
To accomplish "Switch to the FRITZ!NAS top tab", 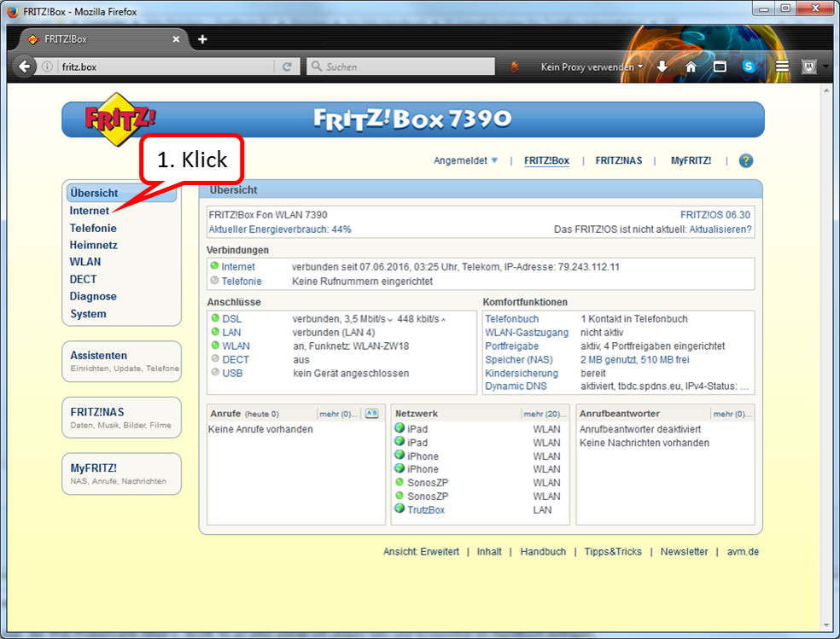I will click(619, 160).
